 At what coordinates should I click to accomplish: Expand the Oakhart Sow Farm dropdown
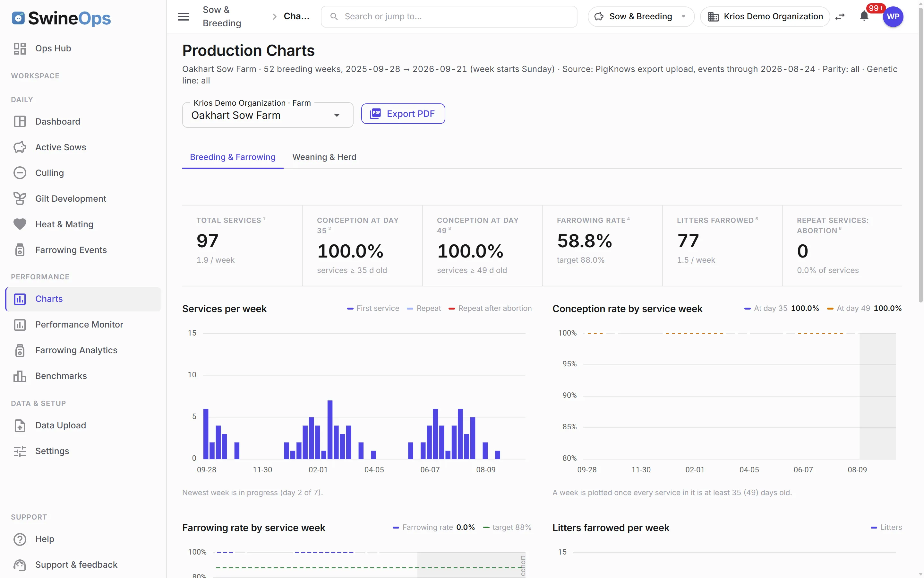[x=268, y=115]
